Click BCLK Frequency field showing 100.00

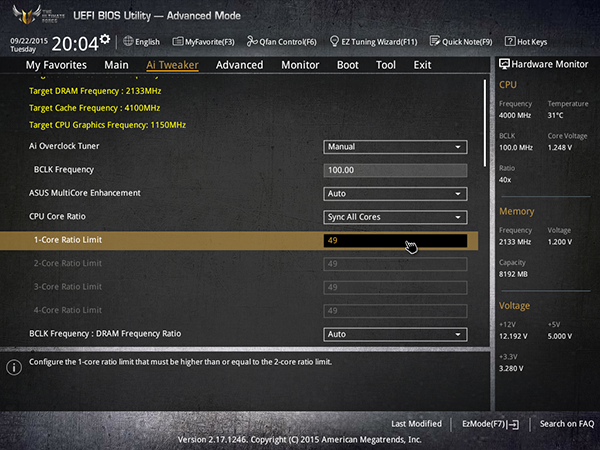click(395, 170)
